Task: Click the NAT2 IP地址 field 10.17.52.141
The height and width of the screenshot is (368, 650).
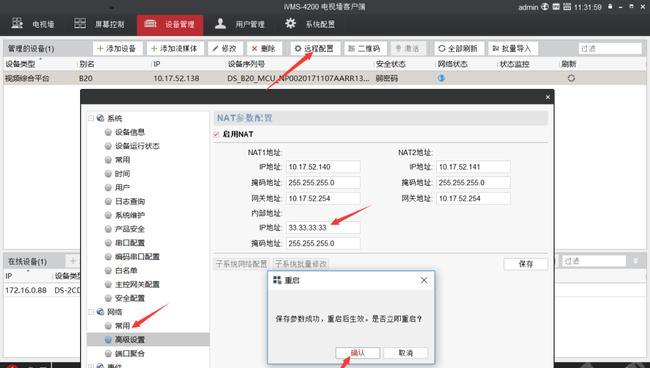Action: (473, 167)
